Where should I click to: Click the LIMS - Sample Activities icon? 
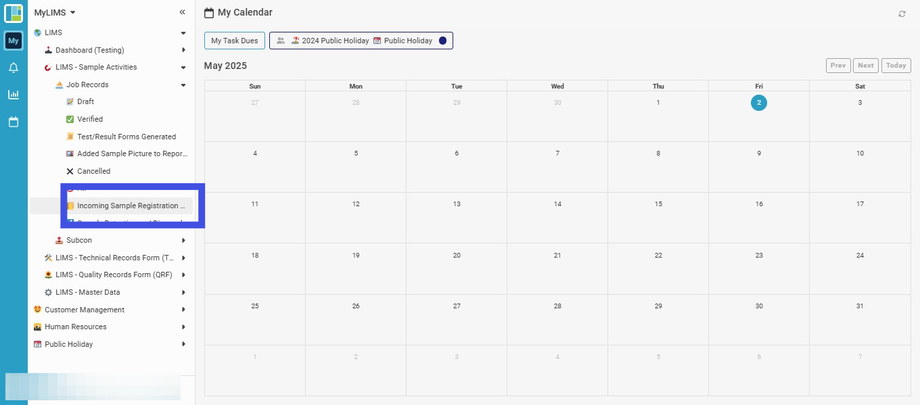(48, 68)
